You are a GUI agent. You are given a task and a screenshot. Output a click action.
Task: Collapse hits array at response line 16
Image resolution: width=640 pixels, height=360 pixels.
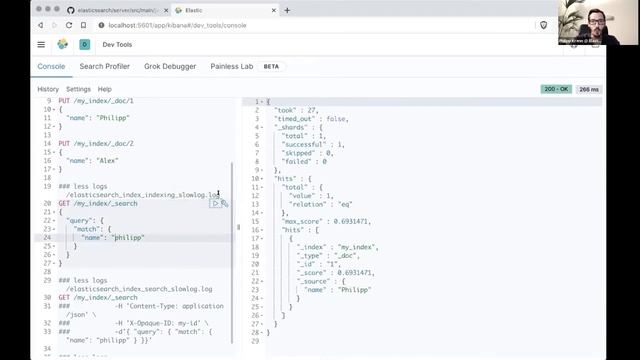262,230
